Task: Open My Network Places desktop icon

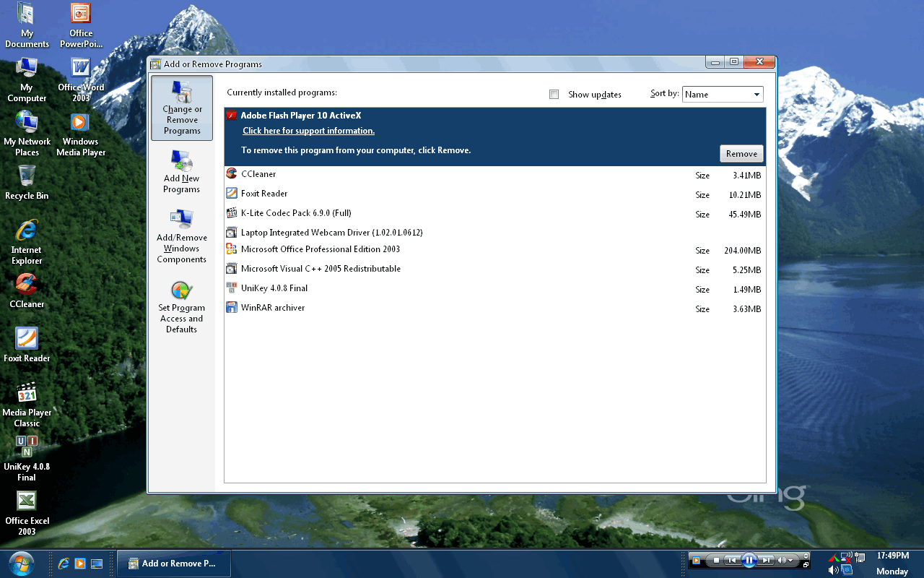Action: click(27, 134)
